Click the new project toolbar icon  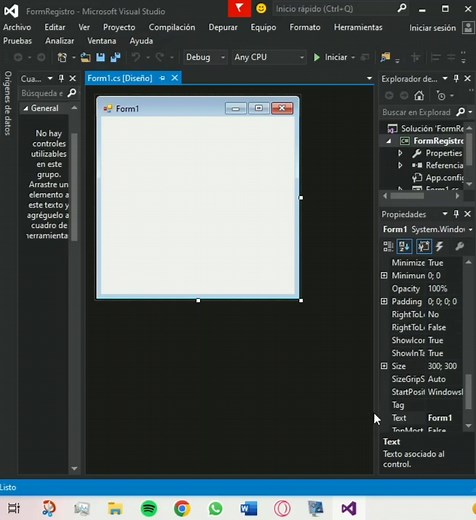pyautogui.click(x=62, y=57)
